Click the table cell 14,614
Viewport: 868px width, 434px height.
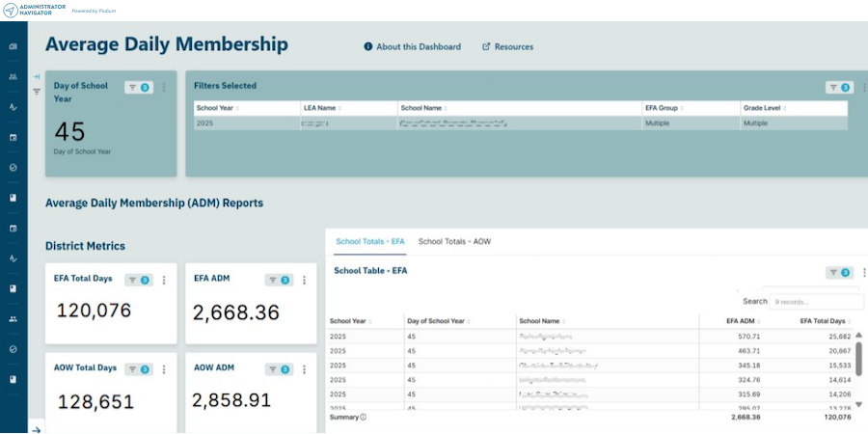click(x=840, y=380)
